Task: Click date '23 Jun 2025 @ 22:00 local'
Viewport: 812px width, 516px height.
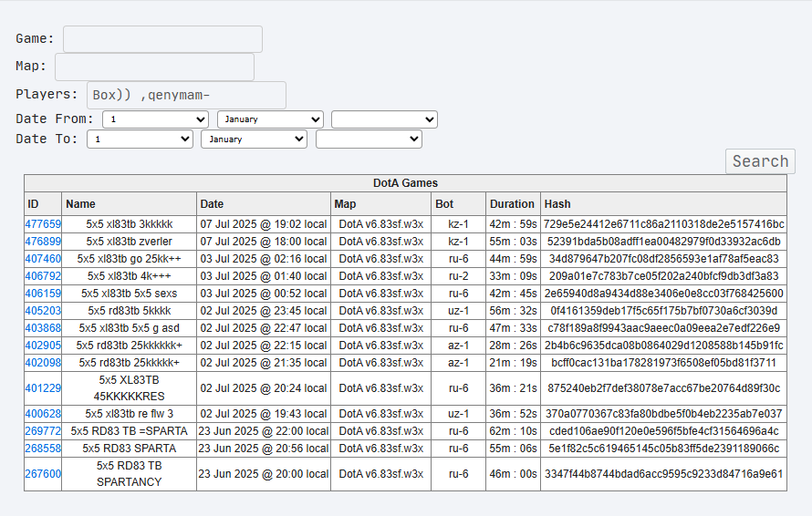Action: coord(264,431)
